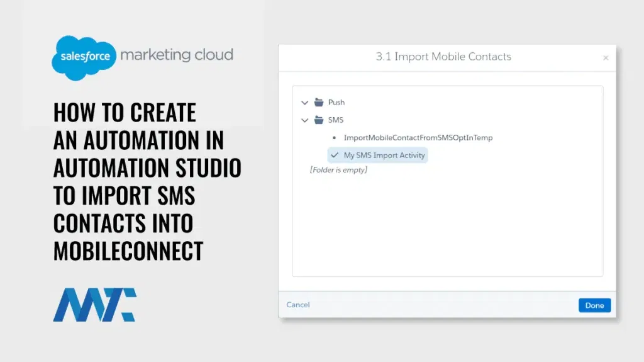Click the checkmark beside My SMS Import Activity
The image size is (644, 362).
[x=335, y=155]
